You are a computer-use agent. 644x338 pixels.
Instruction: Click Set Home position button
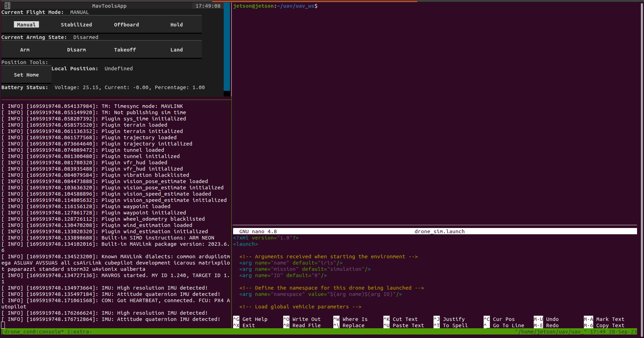click(26, 75)
